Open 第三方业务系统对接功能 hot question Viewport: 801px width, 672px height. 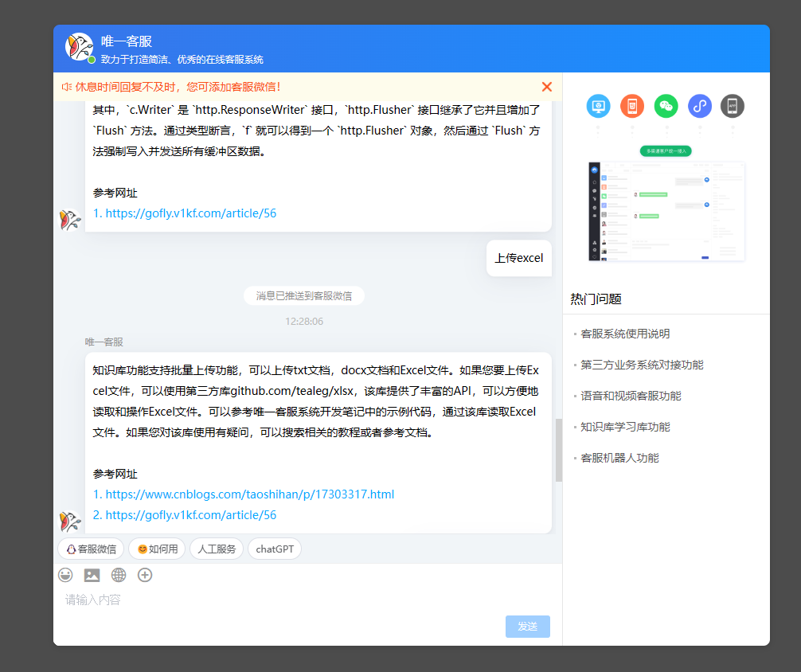pyautogui.click(x=642, y=365)
